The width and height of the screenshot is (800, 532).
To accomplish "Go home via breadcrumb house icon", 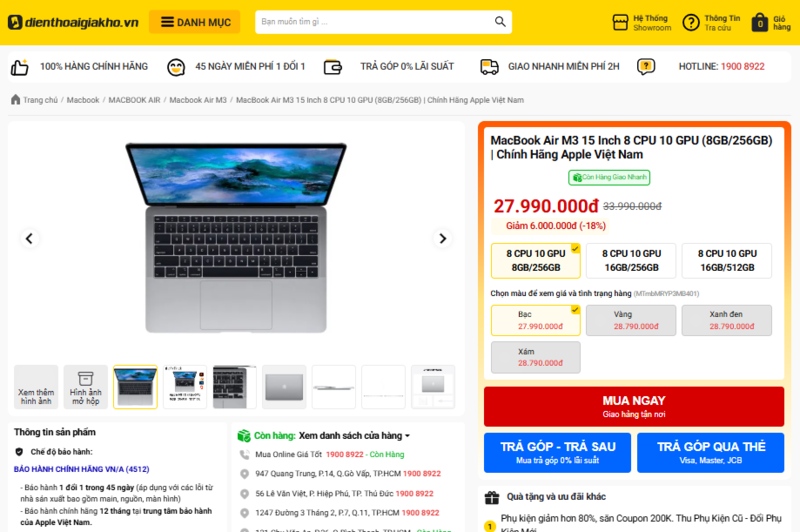I will [x=15, y=99].
